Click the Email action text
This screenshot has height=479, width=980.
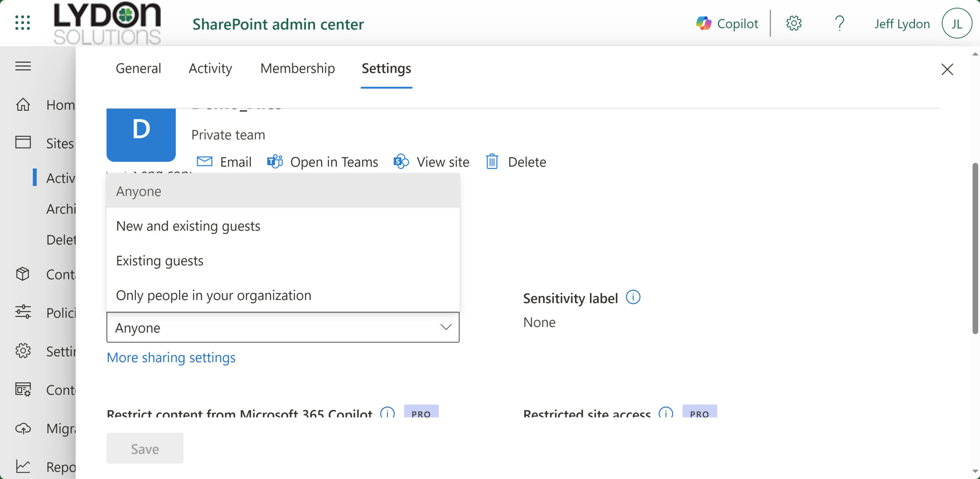(x=236, y=162)
